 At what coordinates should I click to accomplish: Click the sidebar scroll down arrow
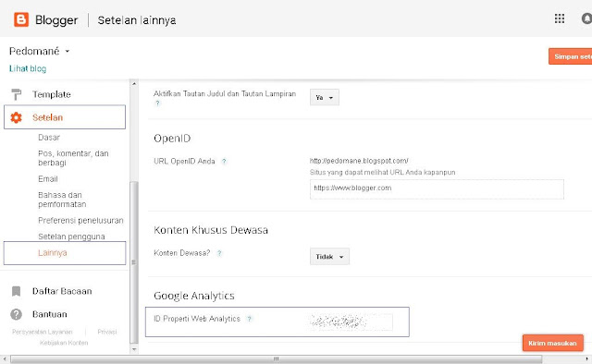(134, 349)
